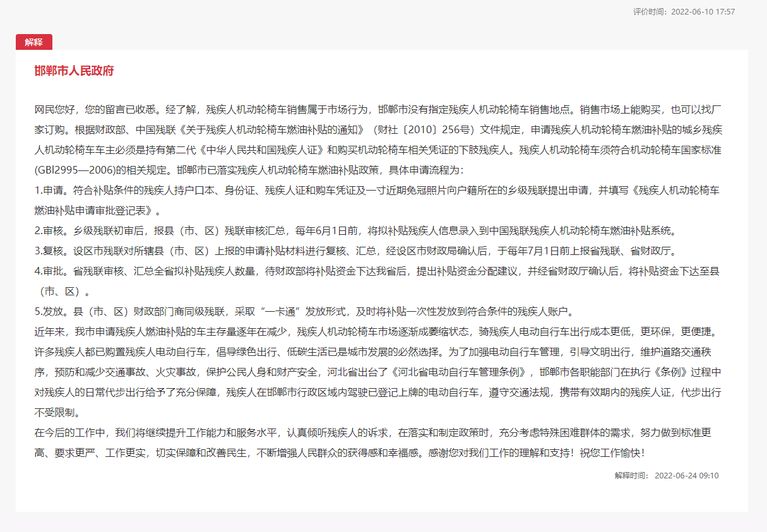This screenshot has height=532, width=767.
Task: Click the line starting 人机动轮椅车车主必须是
Action: 378,150
